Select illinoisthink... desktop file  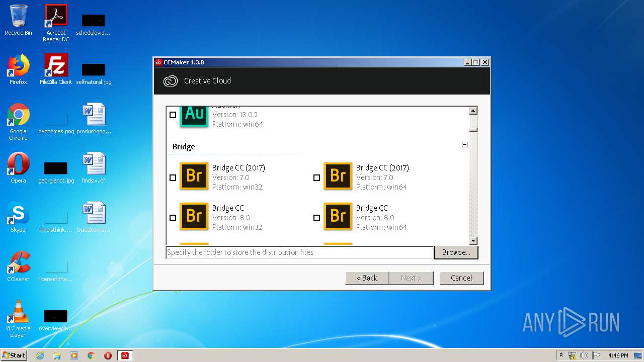[56, 221]
